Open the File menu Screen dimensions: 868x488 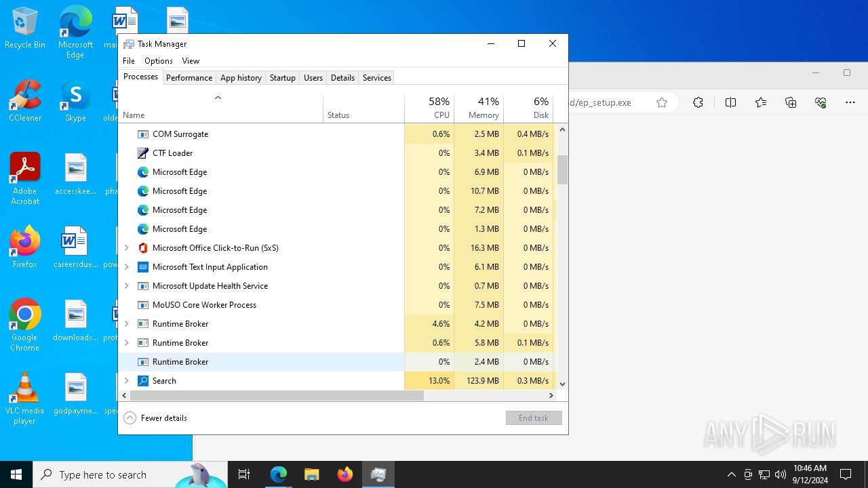pos(128,61)
